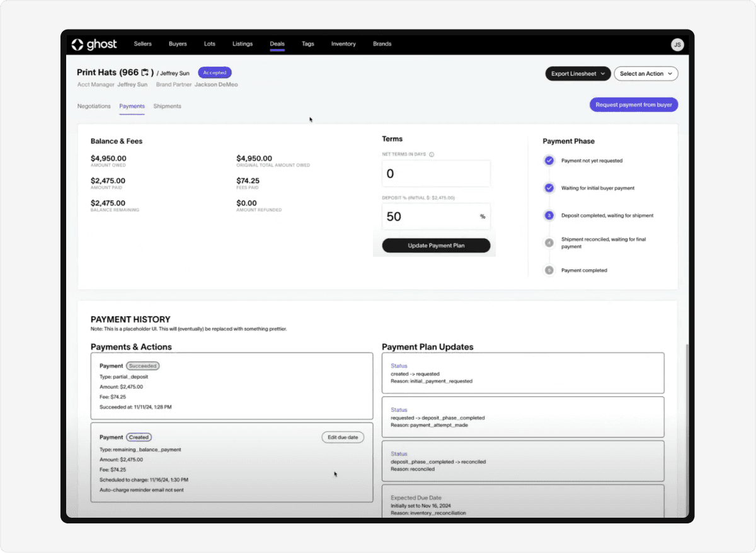
Task: Focus the Net Terms in Days field
Action: coord(436,174)
